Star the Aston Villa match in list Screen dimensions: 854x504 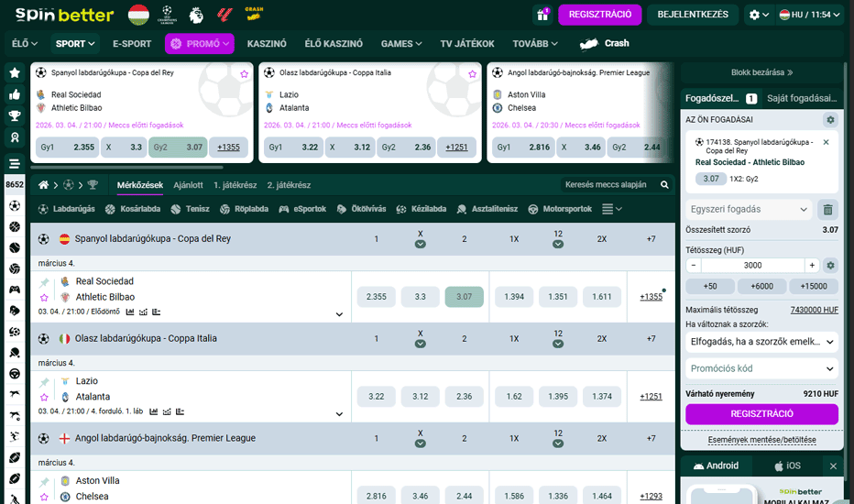pyautogui.click(x=44, y=497)
